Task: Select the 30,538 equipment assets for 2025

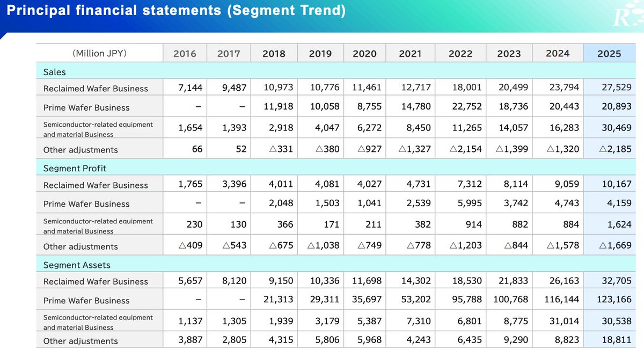Action: [x=617, y=321]
